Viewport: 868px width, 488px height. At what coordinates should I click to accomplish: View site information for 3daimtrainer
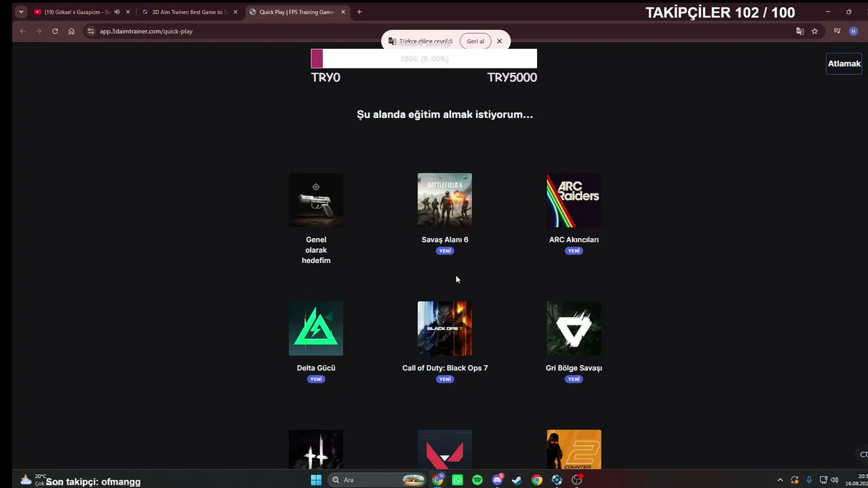pos(91,31)
